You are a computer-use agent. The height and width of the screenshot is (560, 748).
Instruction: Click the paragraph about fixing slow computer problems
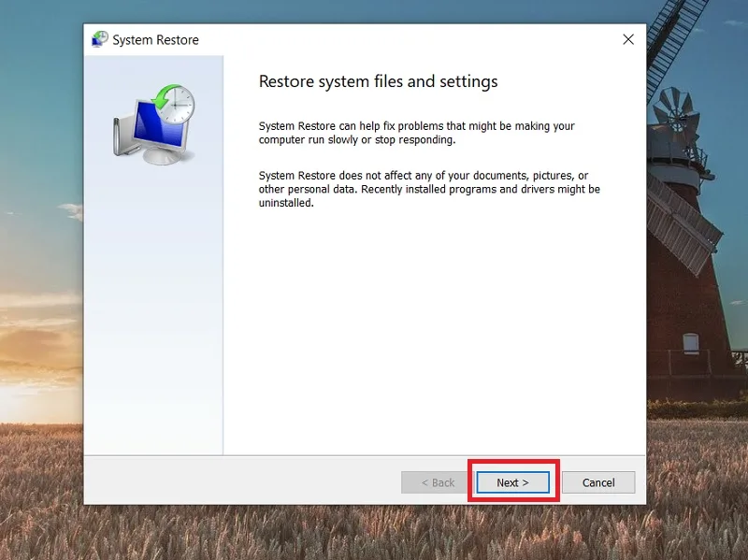pyautogui.click(x=416, y=133)
